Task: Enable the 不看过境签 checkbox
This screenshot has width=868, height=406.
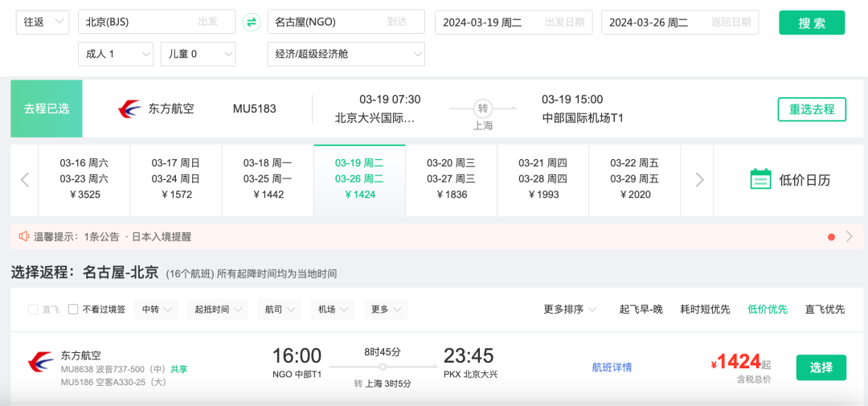Action: 73,310
